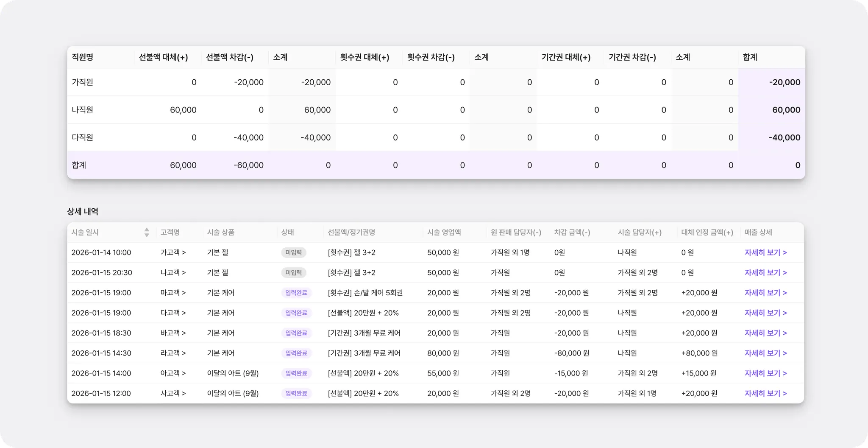Click 미입력 status badge for 가고객
The image size is (868, 448).
tap(293, 252)
